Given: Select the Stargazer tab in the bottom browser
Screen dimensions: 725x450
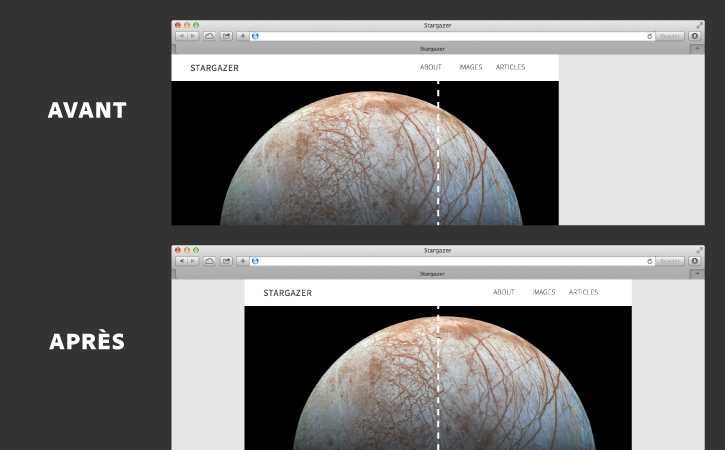Looking at the screenshot, I should [x=432, y=274].
